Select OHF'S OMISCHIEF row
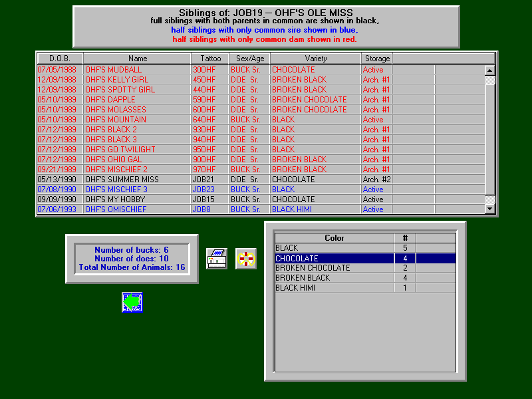Viewport: 532px width, 399px height. click(x=261, y=209)
